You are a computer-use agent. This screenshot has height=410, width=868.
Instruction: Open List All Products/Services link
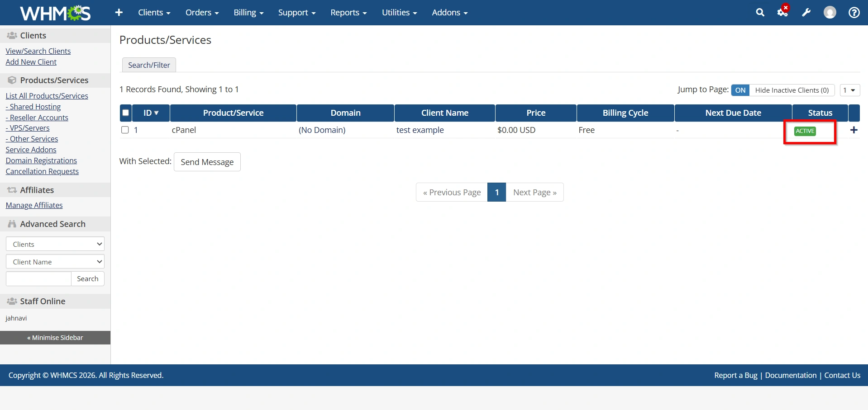(47, 96)
